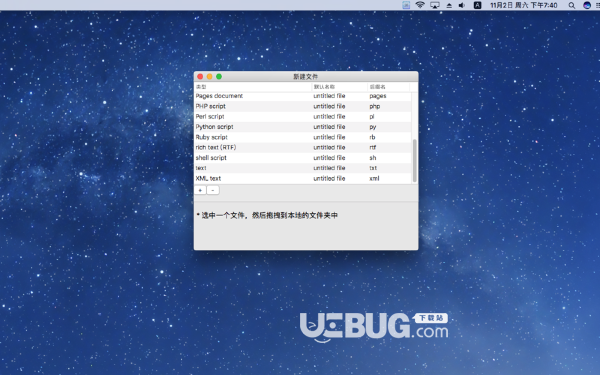Click the 'sh' extension cell

tap(373, 158)
